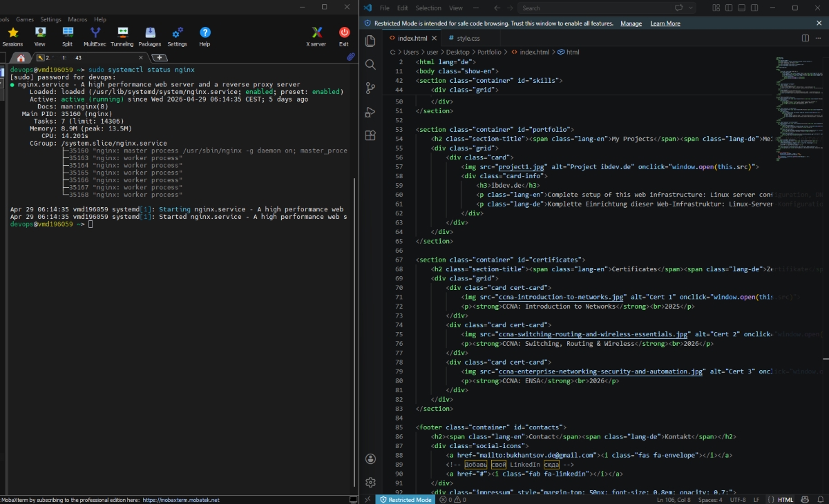Screen dimensions: 829x504
Task: Open Packages manager in MobaXterm
Action: coord(150,37)
